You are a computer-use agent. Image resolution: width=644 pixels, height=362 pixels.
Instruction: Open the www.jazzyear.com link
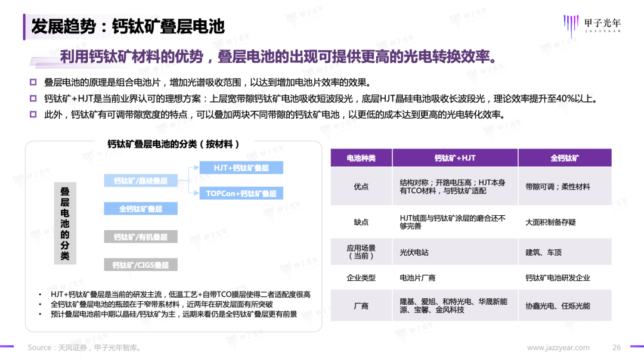[558, 348]
